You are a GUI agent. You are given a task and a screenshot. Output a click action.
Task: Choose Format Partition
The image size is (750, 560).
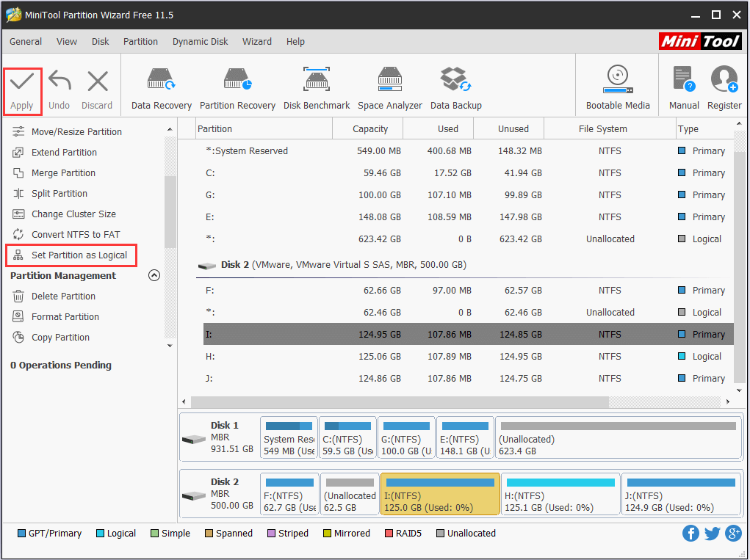pos(56,316)
